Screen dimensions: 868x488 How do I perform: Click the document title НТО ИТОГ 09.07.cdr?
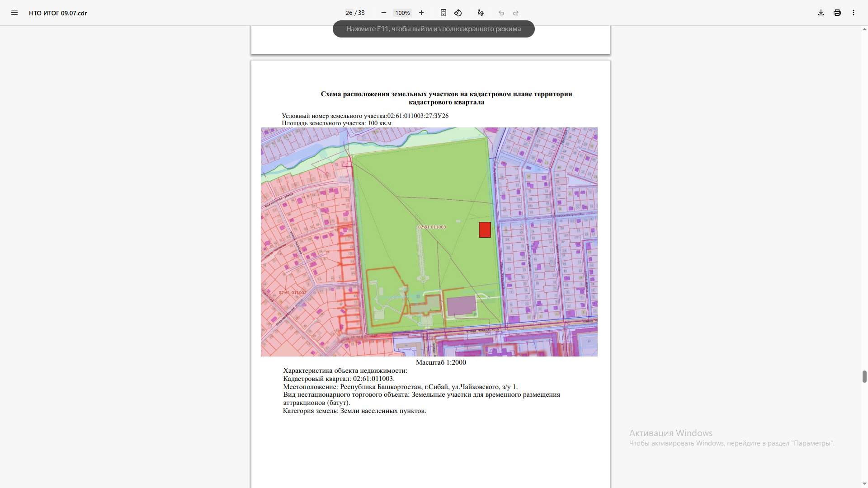click(x=58, y=13)
